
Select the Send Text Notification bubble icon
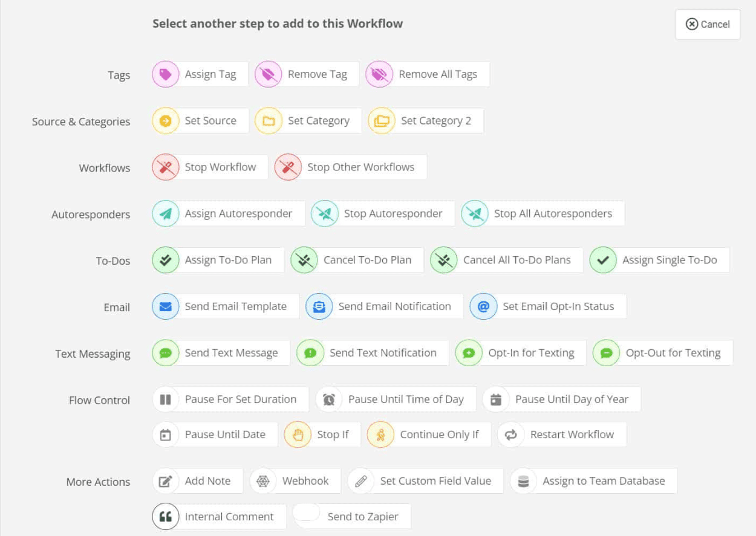click(x=310, y=354)
